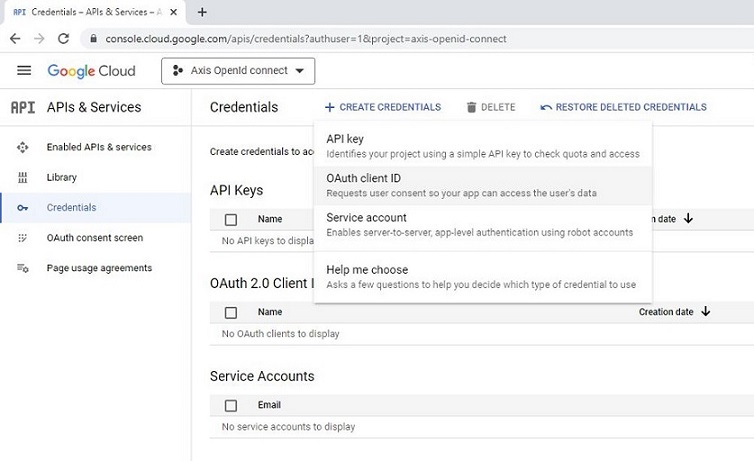Viewport: 754px width, 461px height.
Task: Click the key icon for Credentials
Action: [23, 208]
